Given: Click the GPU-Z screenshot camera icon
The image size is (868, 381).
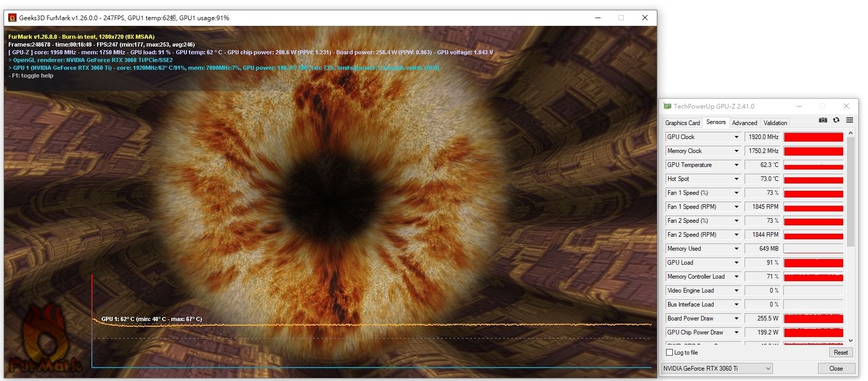Looking at the screenshot, I should point(823,120).
